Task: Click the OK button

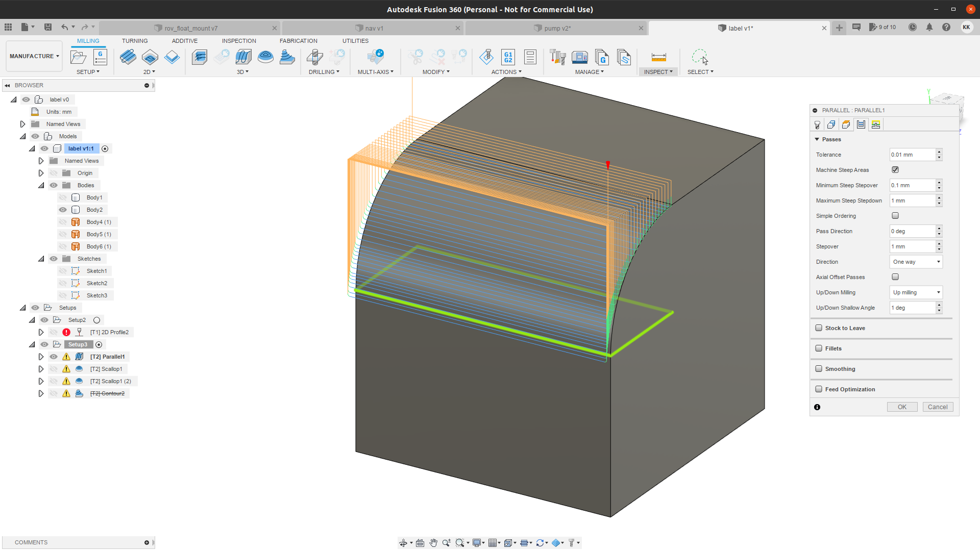Action: (x=902, y=407)
